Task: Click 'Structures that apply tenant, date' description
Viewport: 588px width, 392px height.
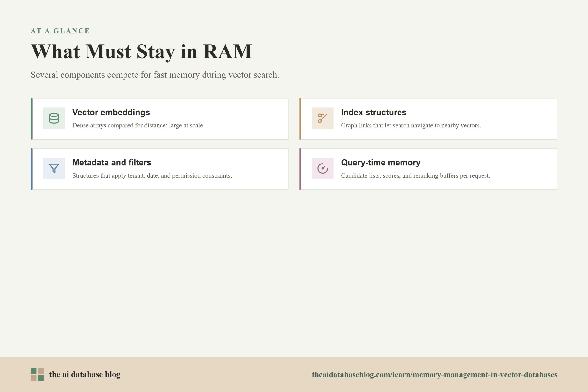Action: click(152, 175)
